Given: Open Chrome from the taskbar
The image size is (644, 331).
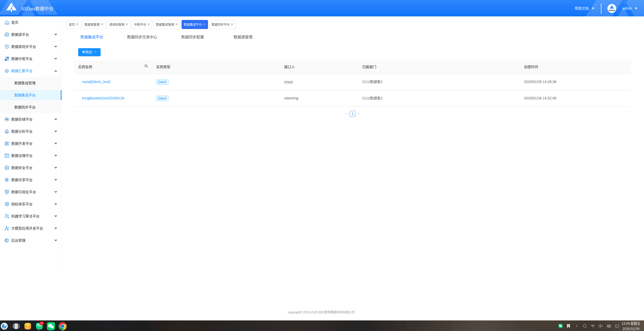Looking at the screenshot, I should point(63,326).
